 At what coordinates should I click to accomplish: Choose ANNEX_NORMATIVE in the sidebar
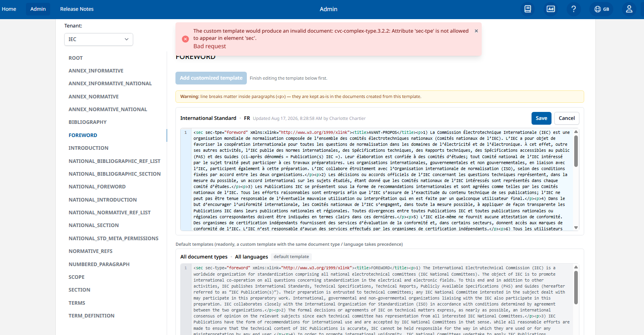click(94, 97)
